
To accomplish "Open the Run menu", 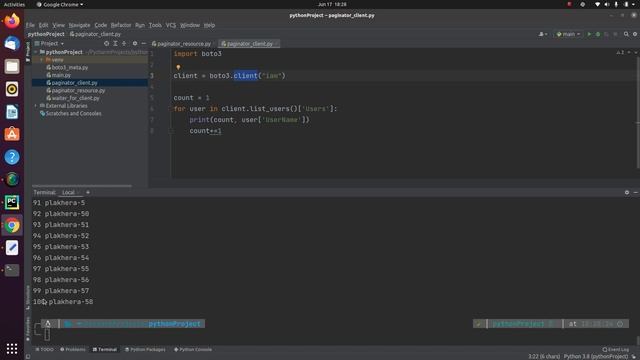I will point(140,25).
